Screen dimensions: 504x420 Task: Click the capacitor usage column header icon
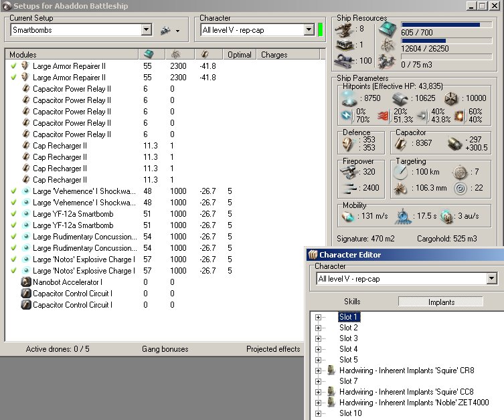coord(205,54)
